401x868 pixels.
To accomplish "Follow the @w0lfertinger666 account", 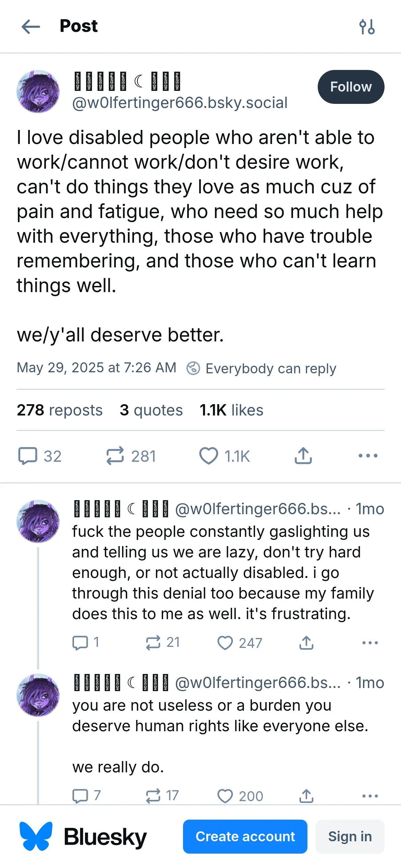I will tap(351, 87).
